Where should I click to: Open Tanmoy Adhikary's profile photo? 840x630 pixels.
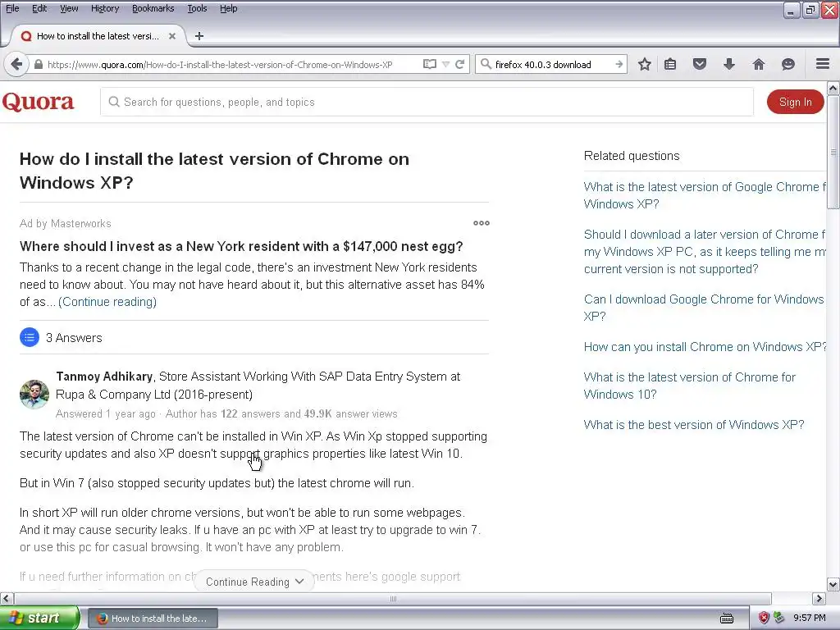click(x=34, y=395)
